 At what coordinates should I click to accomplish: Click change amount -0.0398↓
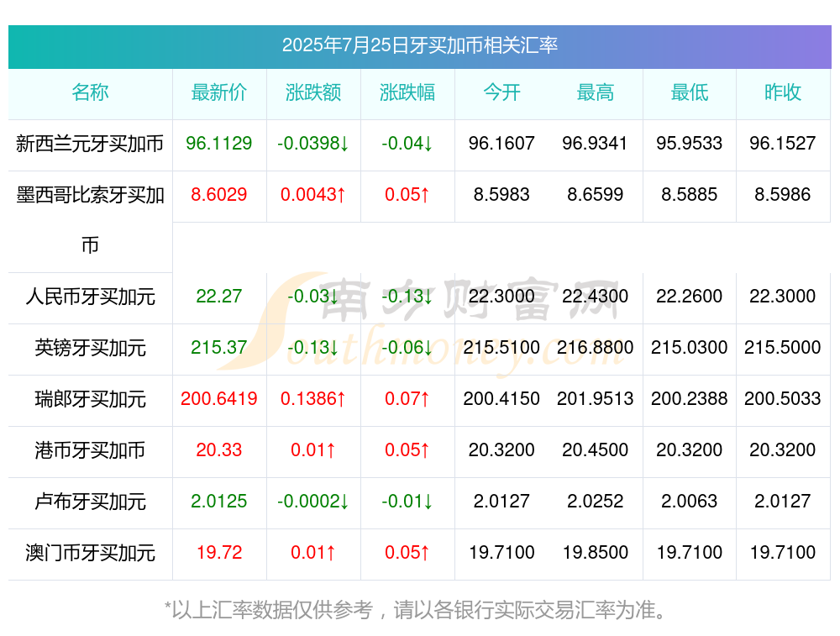313,143
